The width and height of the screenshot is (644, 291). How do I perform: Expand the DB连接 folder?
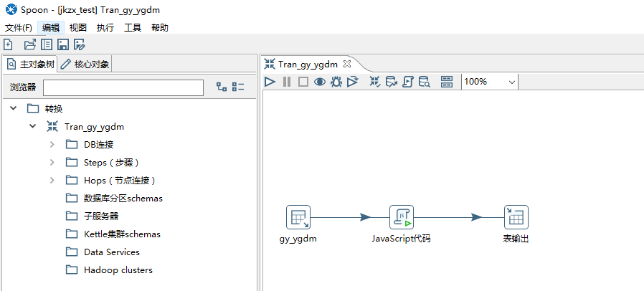[52, 145]
